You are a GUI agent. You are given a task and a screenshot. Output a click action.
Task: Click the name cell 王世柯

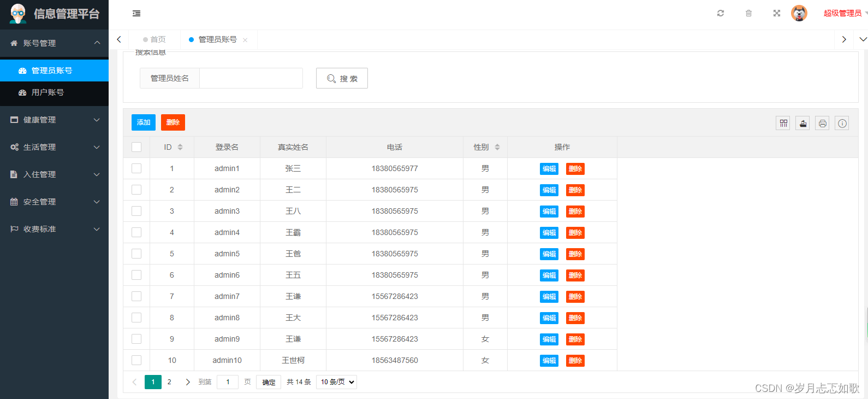(293, 360)
